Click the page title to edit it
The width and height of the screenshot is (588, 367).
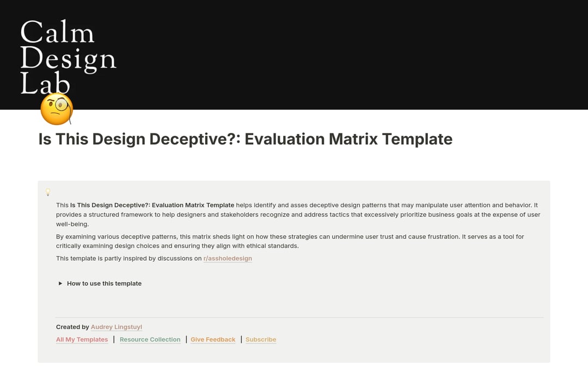(x=245, y=139)
